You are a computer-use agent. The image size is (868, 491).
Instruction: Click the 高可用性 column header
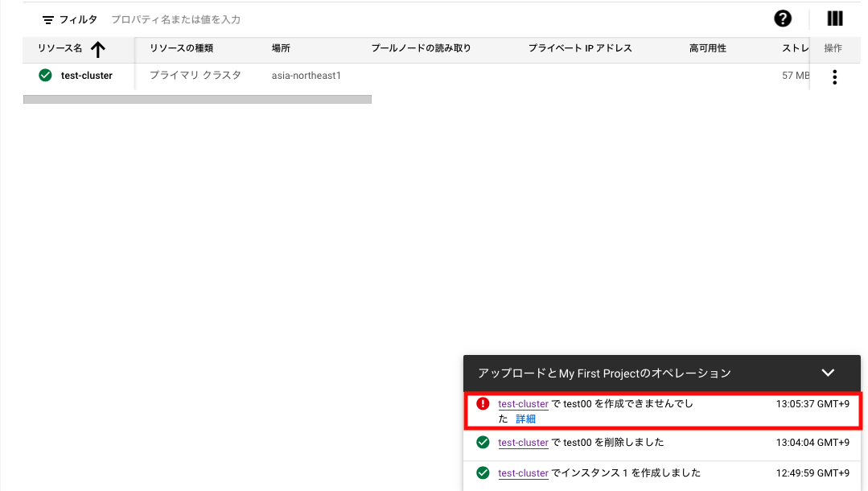click(x=707, y=48)
